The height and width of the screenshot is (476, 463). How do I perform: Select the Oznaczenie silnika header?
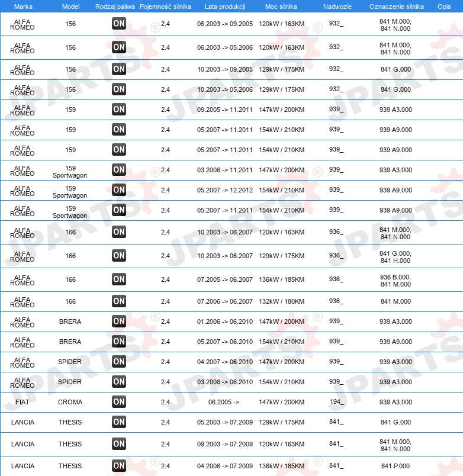(397, 7)
